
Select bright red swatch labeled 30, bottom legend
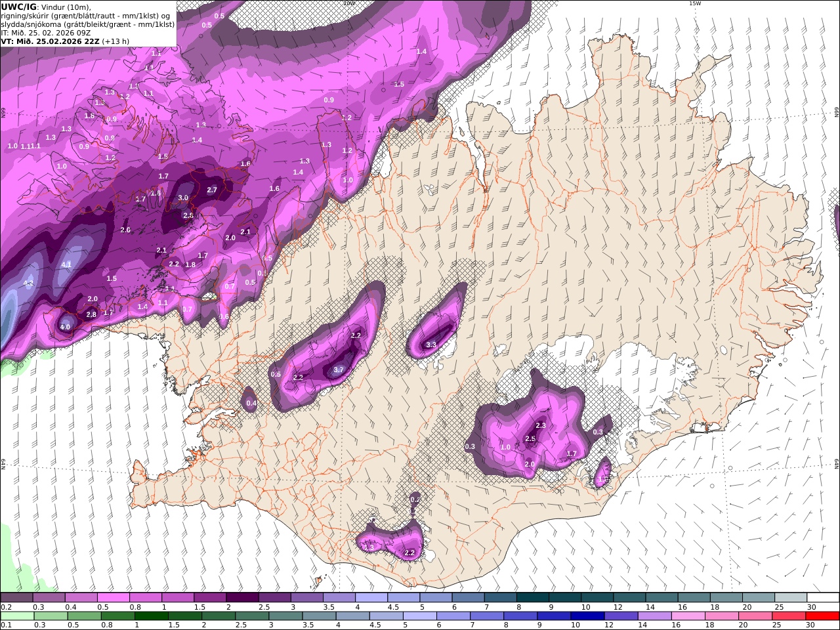point(823,616)
